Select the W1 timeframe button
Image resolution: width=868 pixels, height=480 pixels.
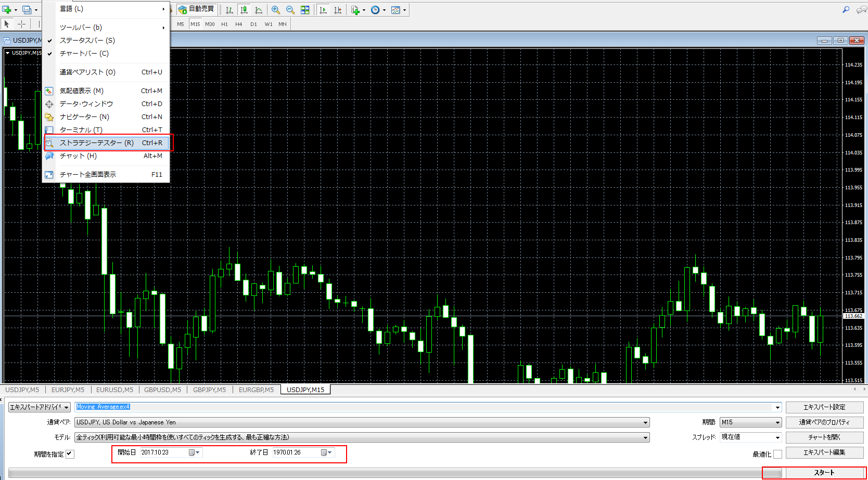tap(268, 24)
